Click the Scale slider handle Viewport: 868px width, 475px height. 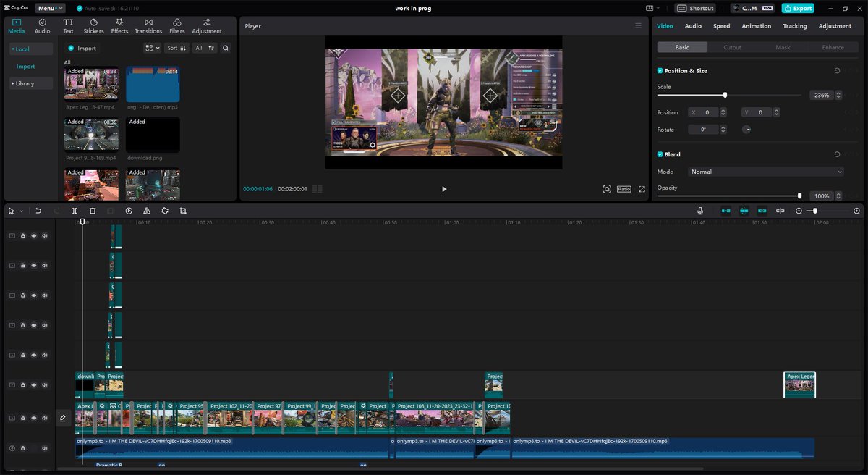[x=725, y=95]
